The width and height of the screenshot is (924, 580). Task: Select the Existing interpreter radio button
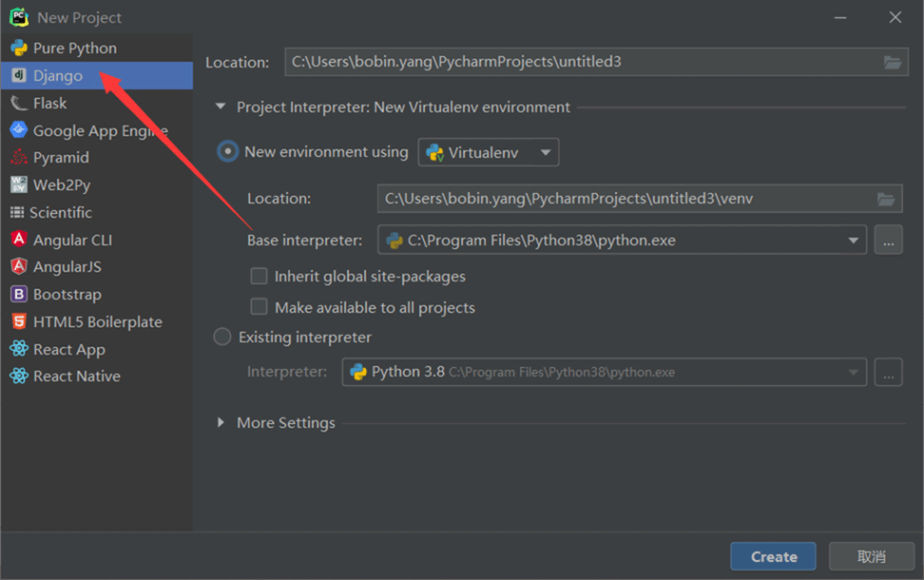coord(222,337)
